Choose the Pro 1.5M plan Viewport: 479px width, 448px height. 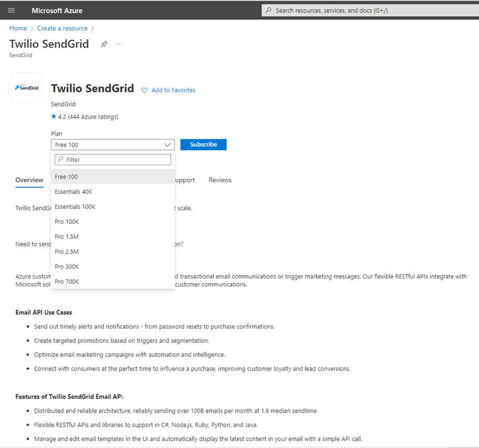(x=113, y=236)
